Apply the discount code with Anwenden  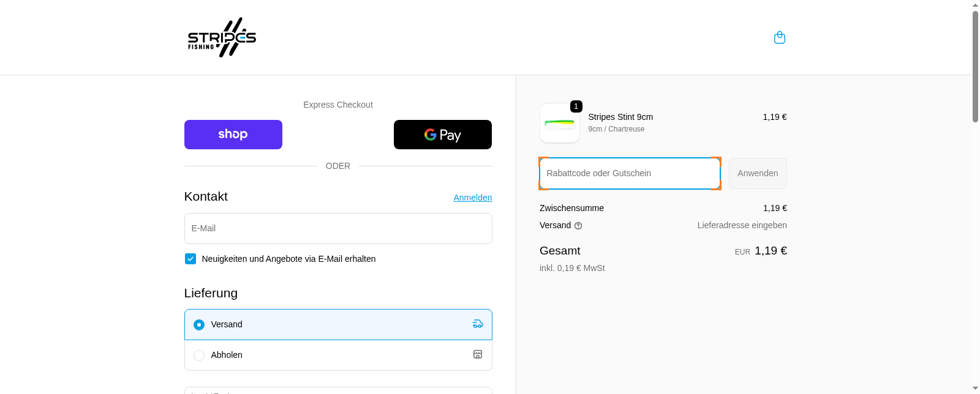[758, 174]
